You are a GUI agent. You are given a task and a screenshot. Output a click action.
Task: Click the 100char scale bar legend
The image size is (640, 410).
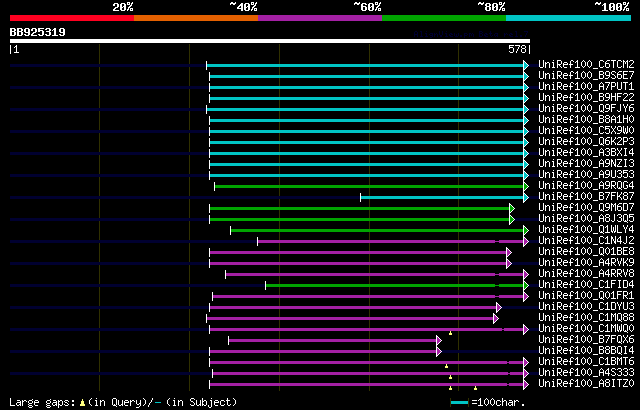[x=488, y=402]
